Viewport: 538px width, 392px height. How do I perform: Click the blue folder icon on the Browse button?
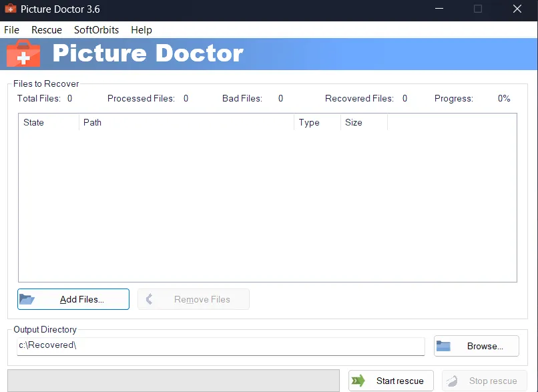[x=444, y=346]
